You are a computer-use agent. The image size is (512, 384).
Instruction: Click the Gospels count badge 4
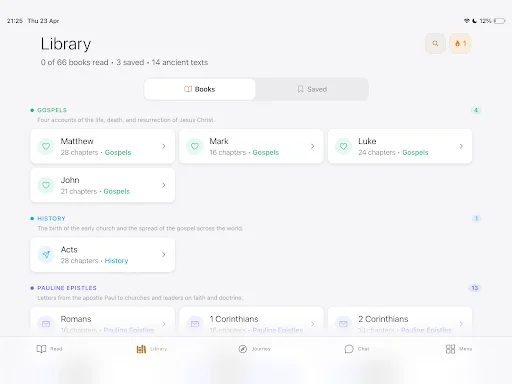476,110
